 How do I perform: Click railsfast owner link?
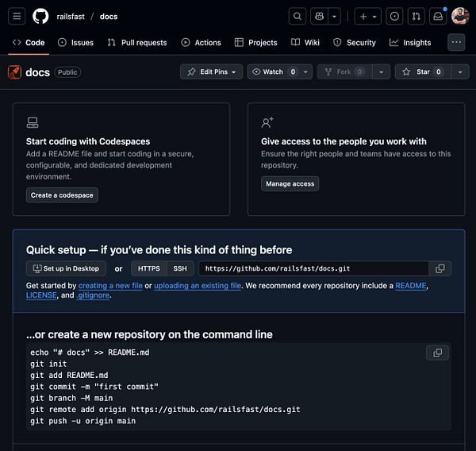click(71, 17)
